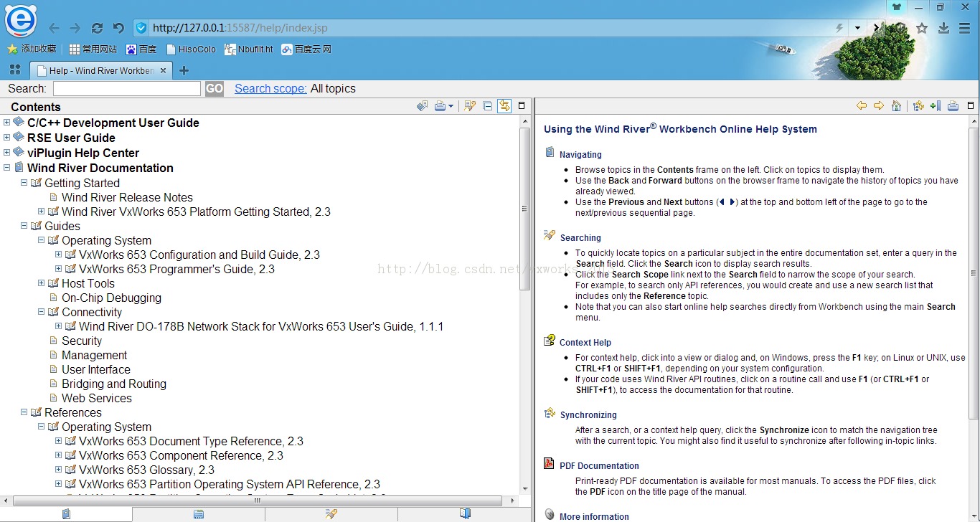Expand the Host Tools node
980x522 pixels.
coord(42,283)
